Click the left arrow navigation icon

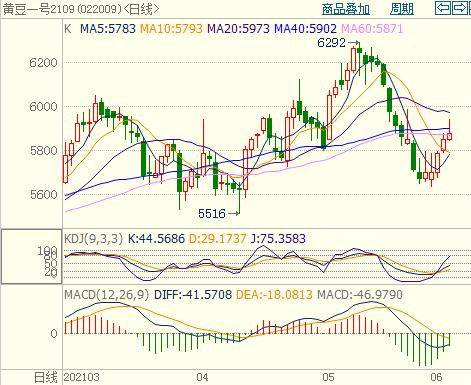pyautogui.click(x=443, y=8)
